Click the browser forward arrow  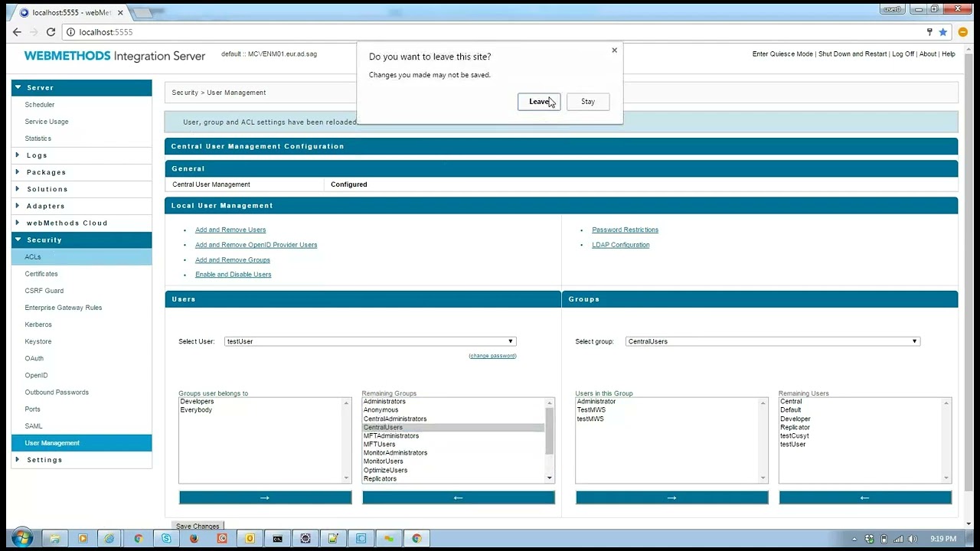[34, 32]
